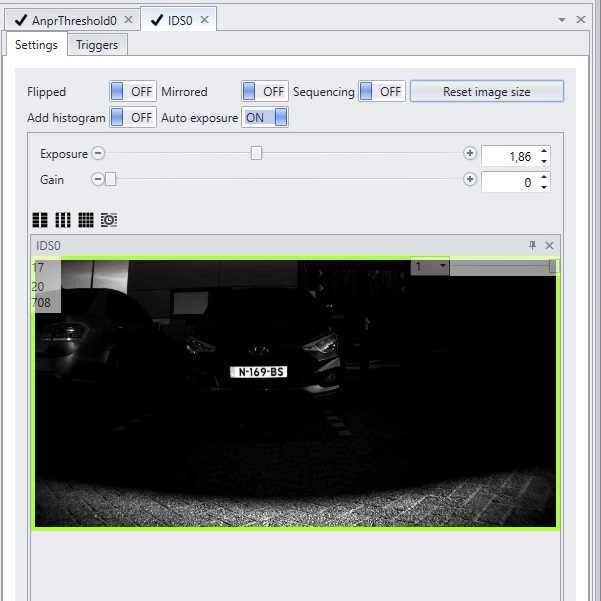The width and height of the screenshot is (601, 601).
Task: Decrease gain with the minus button
Action: tap(97, 179)
